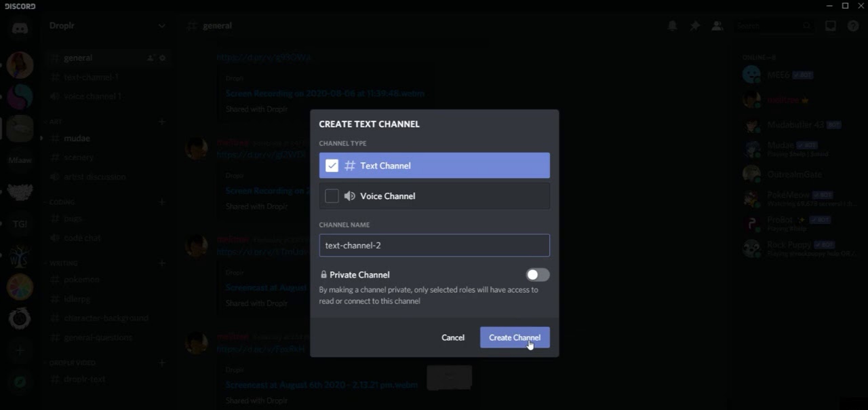The height and width of the screenshot is (410, 868).
Task: Open the droplr-text channel
Action: 107,379
